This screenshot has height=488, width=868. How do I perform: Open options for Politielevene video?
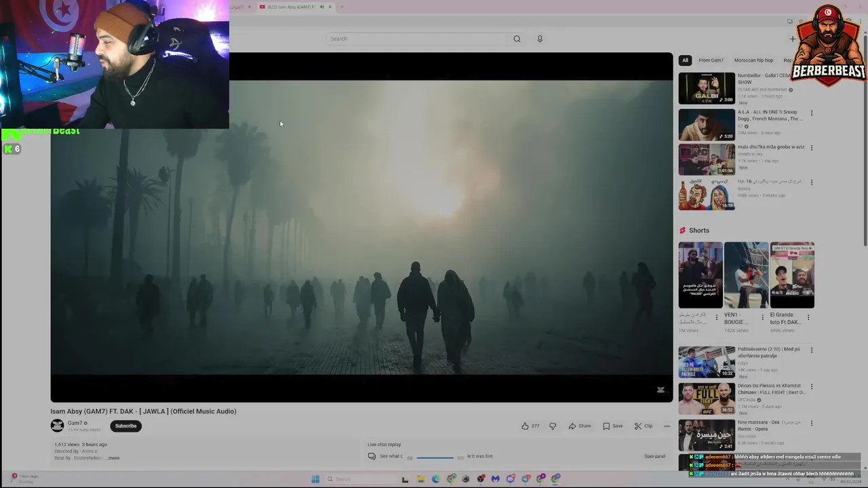(x=811, y=350)
